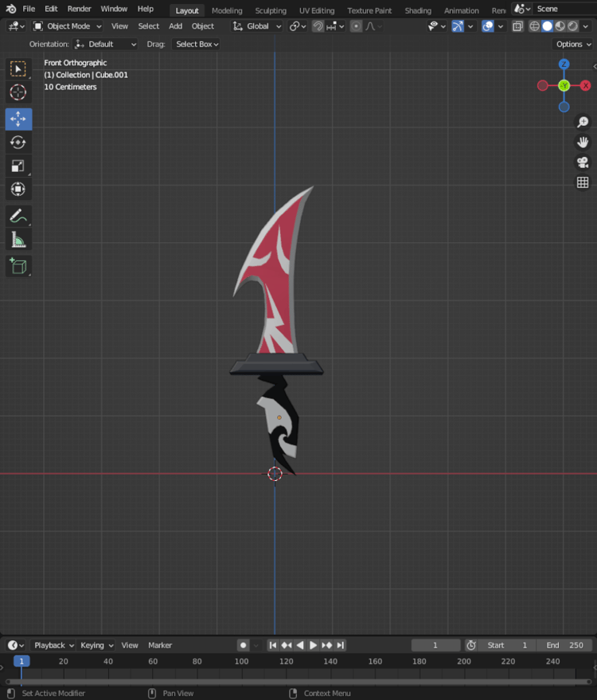Toggle show overlays

(488, 26)
